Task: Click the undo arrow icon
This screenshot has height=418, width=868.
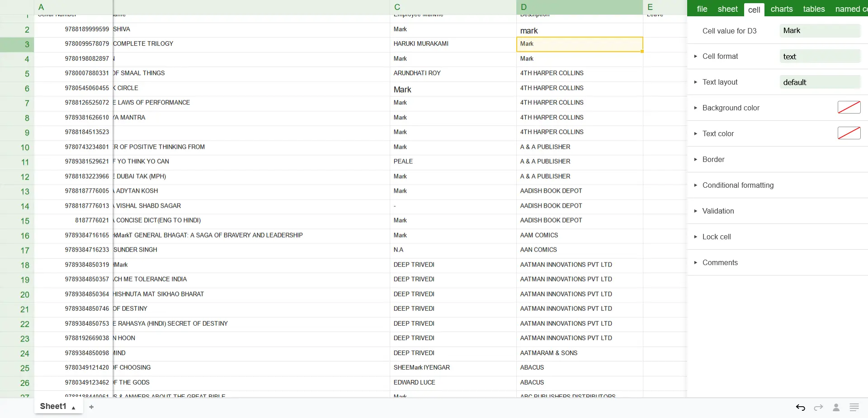Action: point(800,408)
